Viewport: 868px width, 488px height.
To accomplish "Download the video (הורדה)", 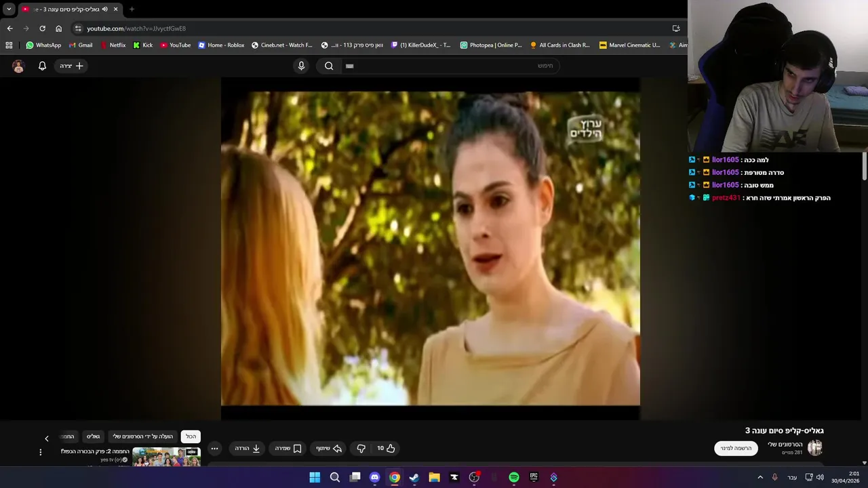I will point(248,448).
